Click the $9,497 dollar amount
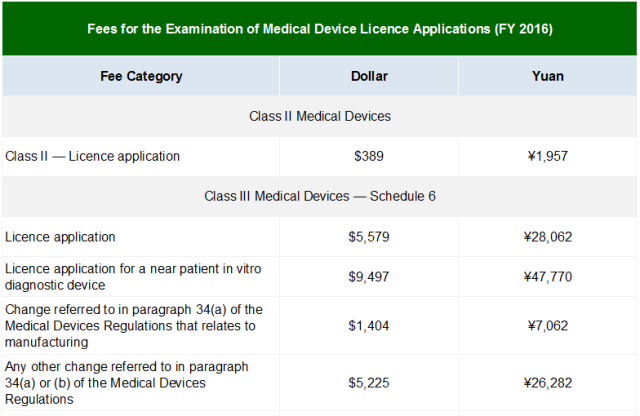 pyautogui.click(x=369, y=277)
